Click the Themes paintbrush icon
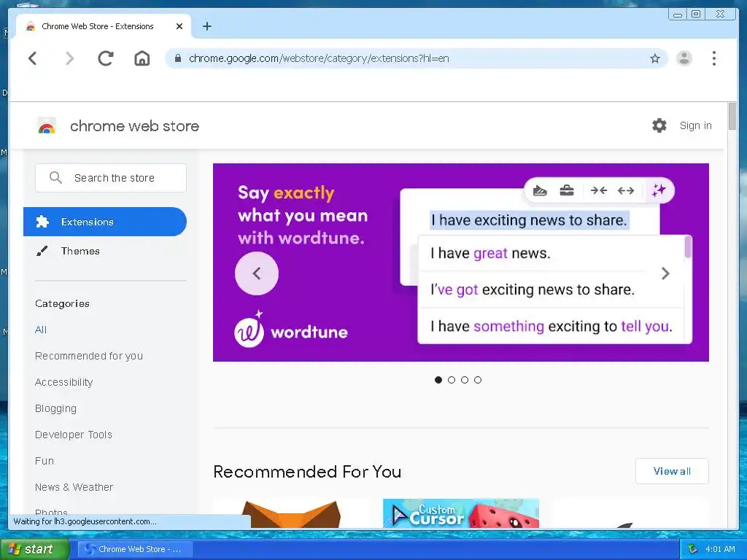The image size is (747, 560). pyautogui.click(x=42, y=251)
